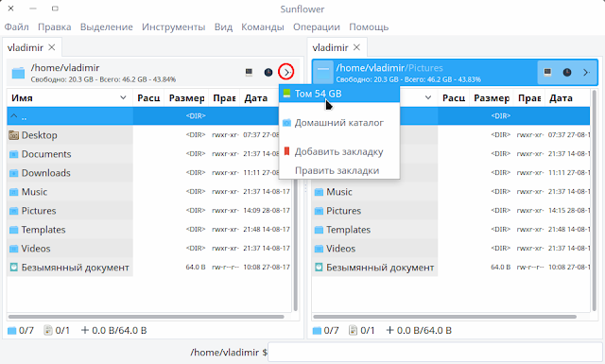Click right panel vertical scrollbar
Viewport: 605px width, 364px height.
(x=595, y=200)
